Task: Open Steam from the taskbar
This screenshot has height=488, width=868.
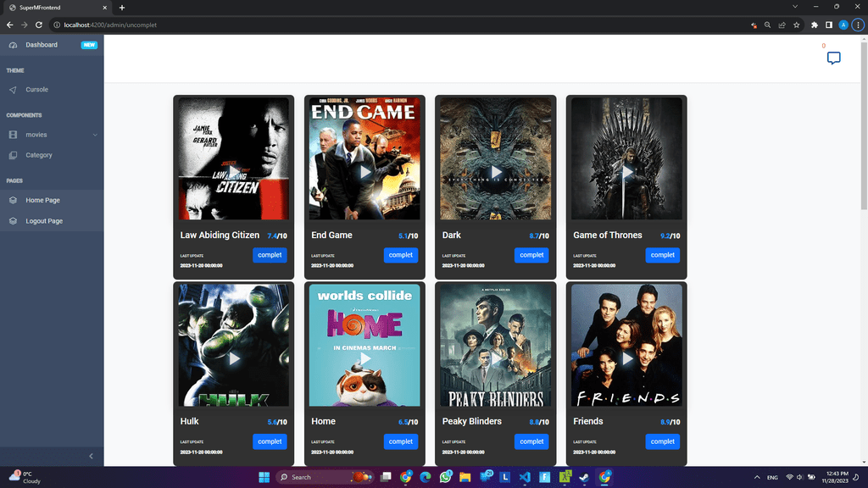Action: click(584, 477)
